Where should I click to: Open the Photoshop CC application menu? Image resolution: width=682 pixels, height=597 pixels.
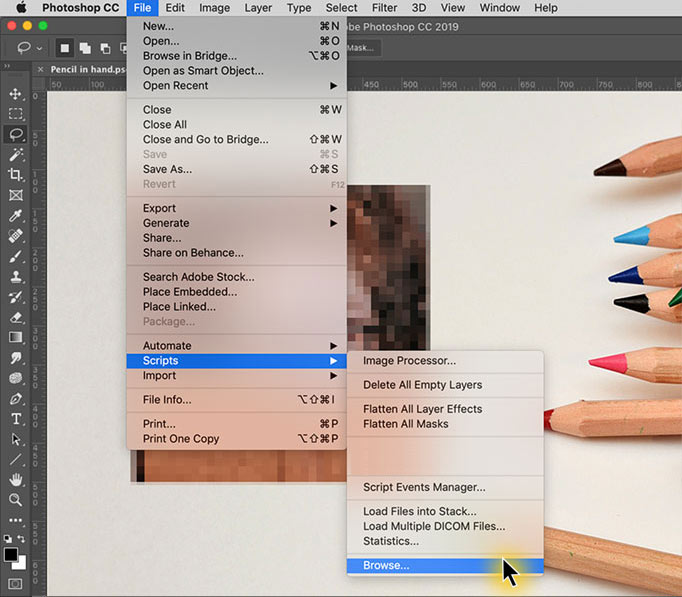(x=80, y=7)
